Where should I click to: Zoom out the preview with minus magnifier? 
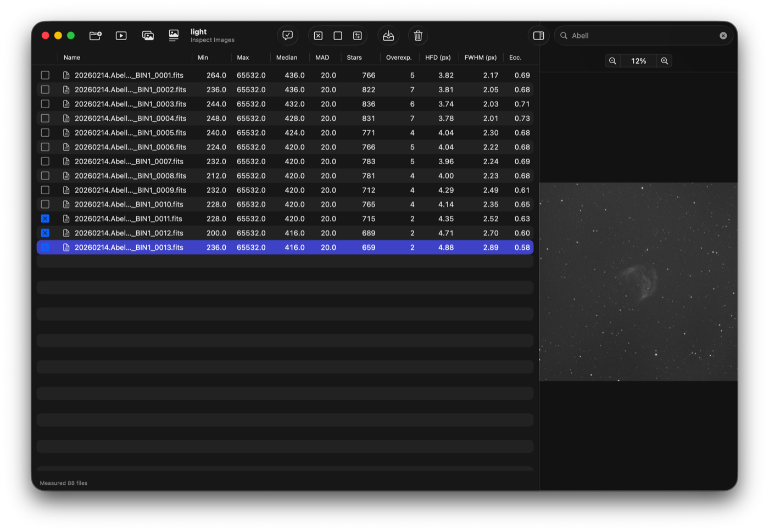point(612,61)
